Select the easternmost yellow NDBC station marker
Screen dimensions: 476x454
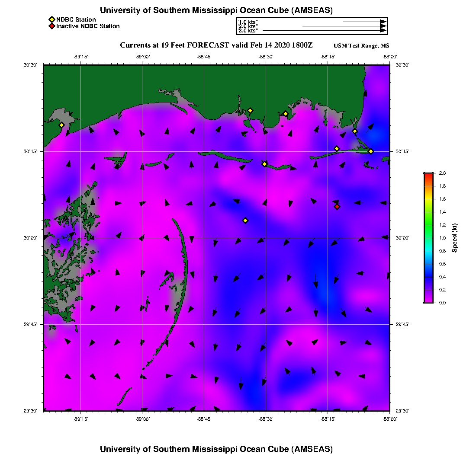tap(371, 151)
